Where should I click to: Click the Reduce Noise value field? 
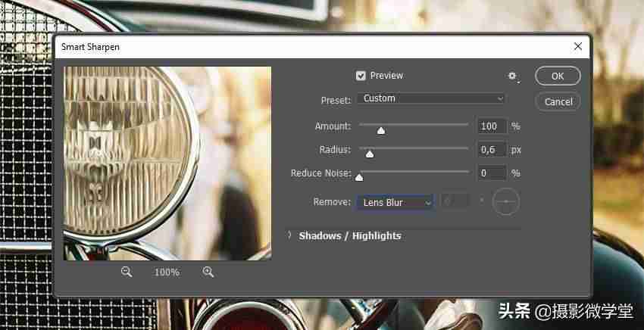click(x=492, y=173)
